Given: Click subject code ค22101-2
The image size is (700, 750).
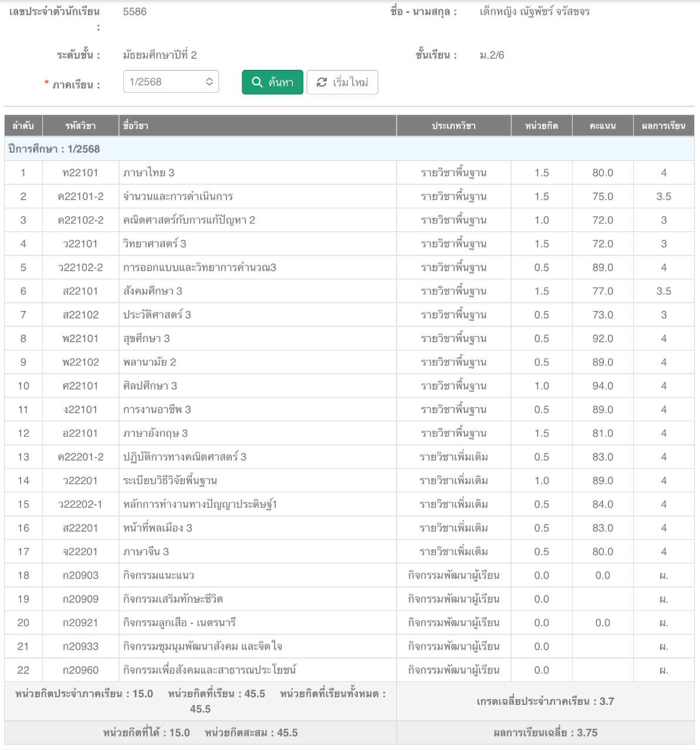Looking at the screenshot, I should (x=80, y=197).
